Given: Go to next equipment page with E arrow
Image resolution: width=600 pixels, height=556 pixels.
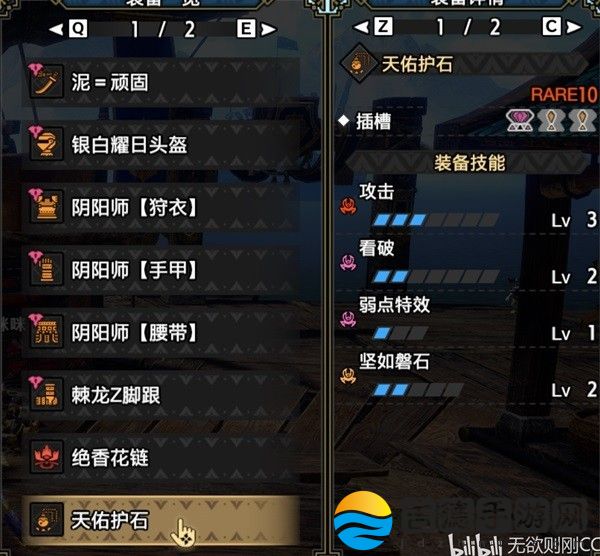Looking at the screenshot, I should pos(256,29).
